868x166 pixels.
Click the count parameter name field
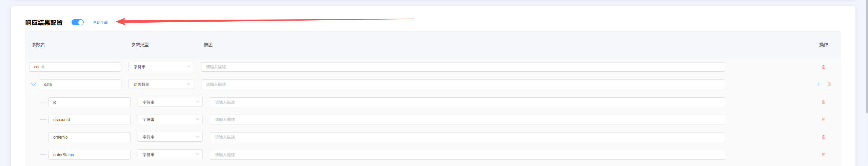[x=75, y=67]
